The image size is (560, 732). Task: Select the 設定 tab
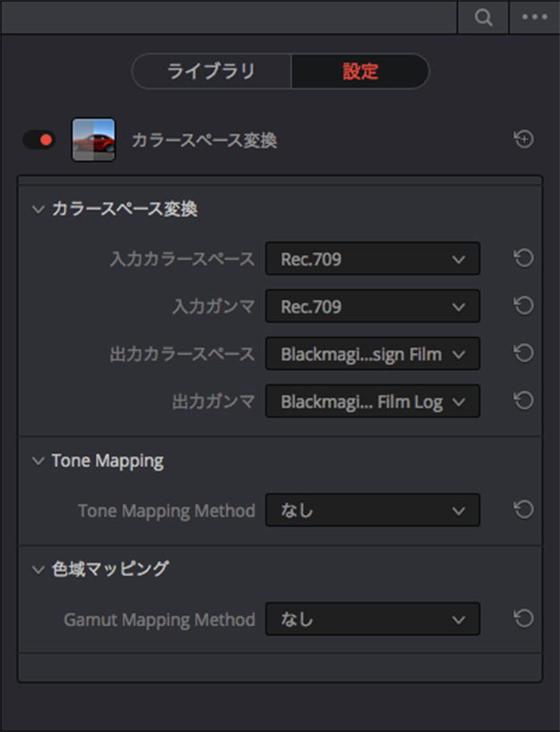(x=360, y=72)
